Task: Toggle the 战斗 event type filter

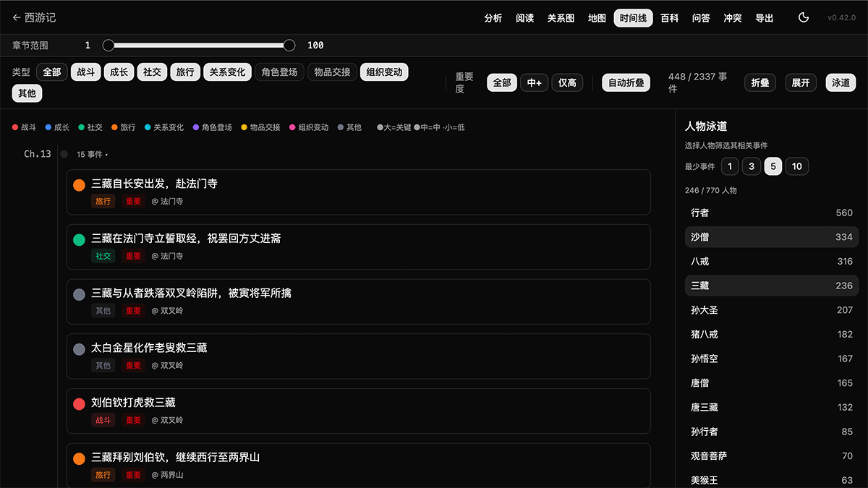Action: coord(85,72)
